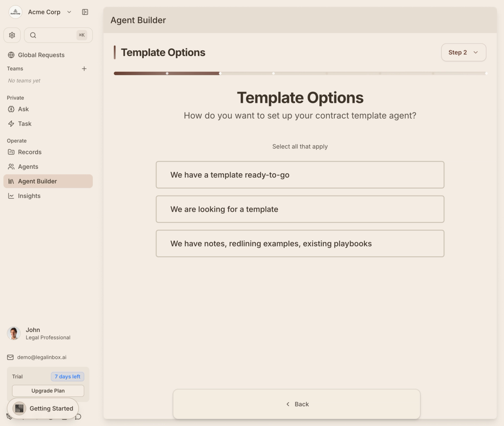Click the mail envelope icon
Viewport: 504px width, 426px height.
[x=10, y=357]
